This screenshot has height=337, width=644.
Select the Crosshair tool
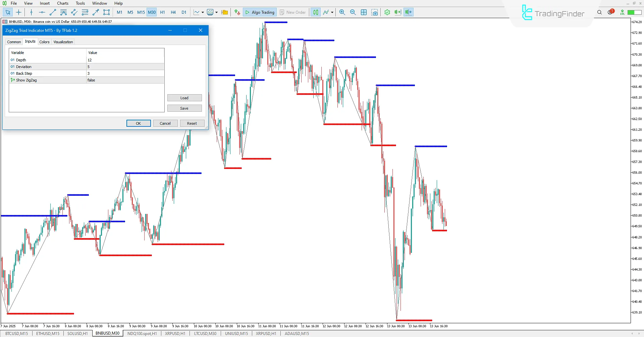click(x=19, y=12)
